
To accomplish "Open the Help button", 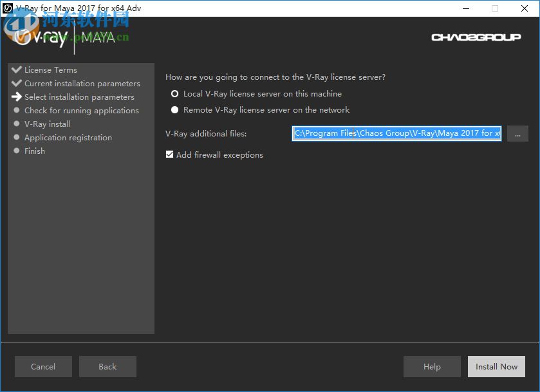I will pos(432,366).
